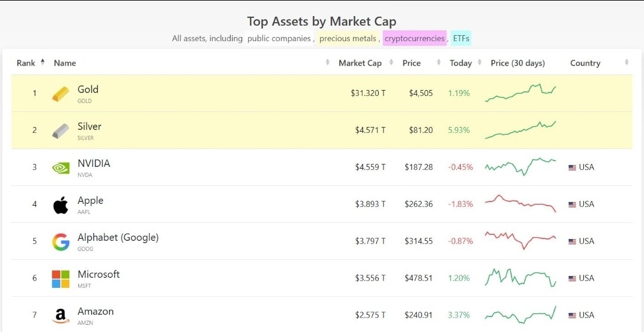Viewport: 644px width, 332px height.
Task: Sort the table by Price column
Action: (x=411, y=63)
